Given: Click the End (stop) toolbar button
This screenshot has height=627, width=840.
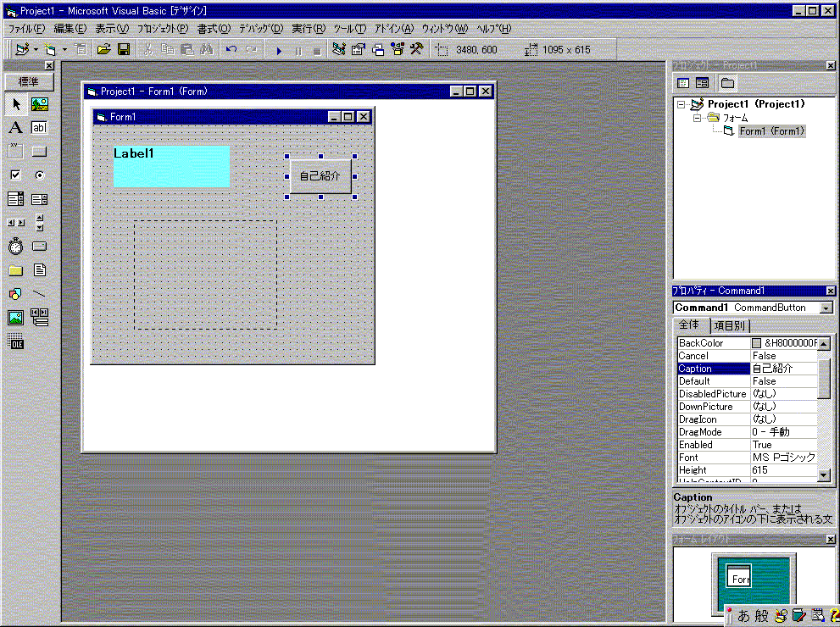Looking at the screenshot, I should tap(317, 51).
